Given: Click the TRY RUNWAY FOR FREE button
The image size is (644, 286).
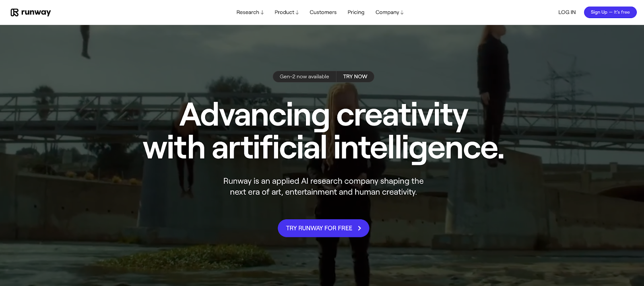Looking at the screenshot, I should pos(323,228).
